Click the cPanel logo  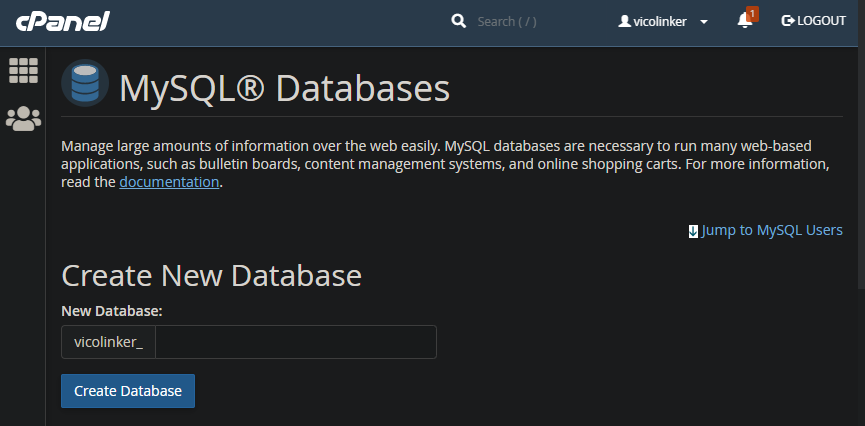point(62,22)
